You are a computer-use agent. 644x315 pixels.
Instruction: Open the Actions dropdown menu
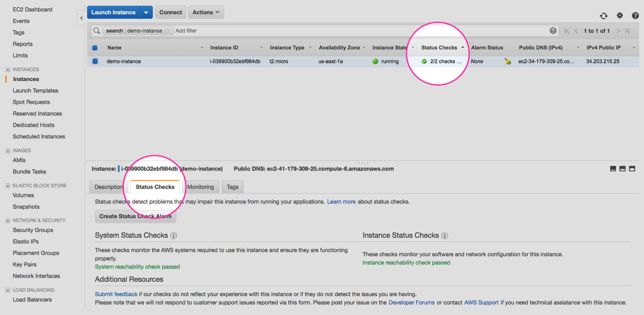tap(206, 12)
